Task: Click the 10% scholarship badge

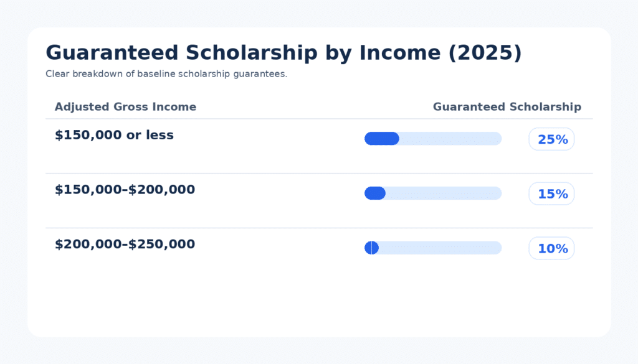Action: pos(551,249)
